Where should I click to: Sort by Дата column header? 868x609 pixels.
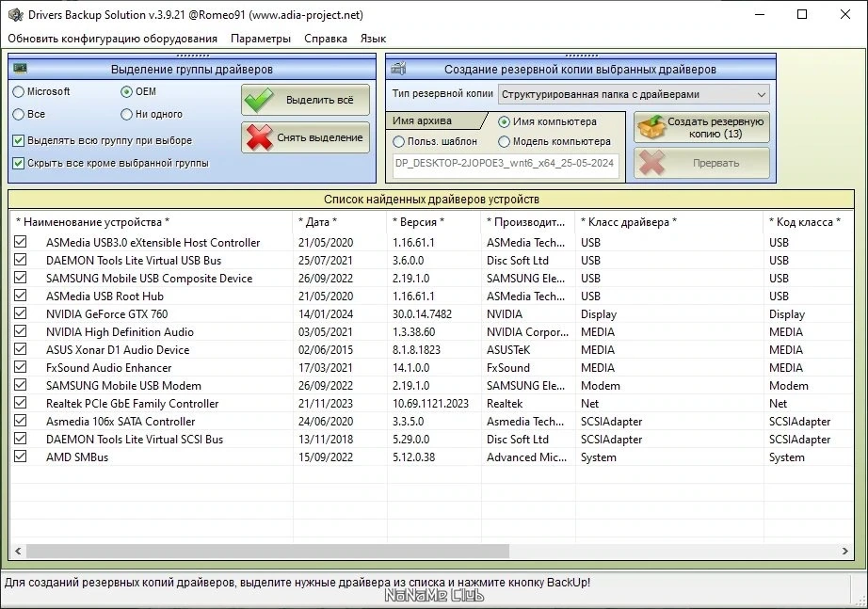point(339,222)
